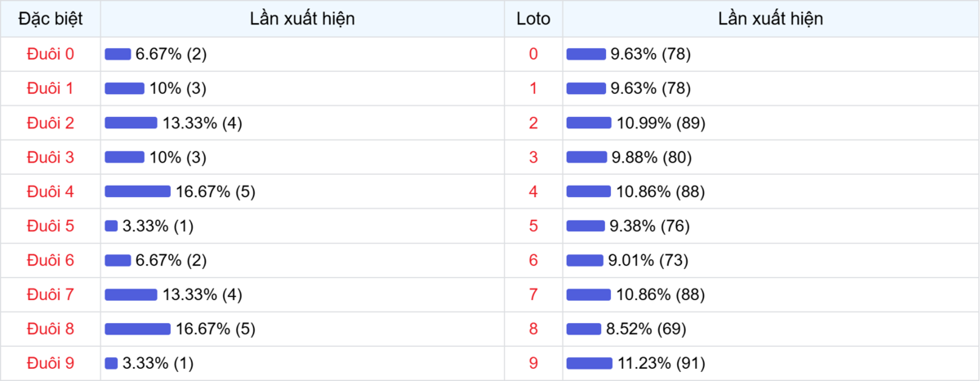Click the first "Lần xuất hiện" header

coord(302,19)
